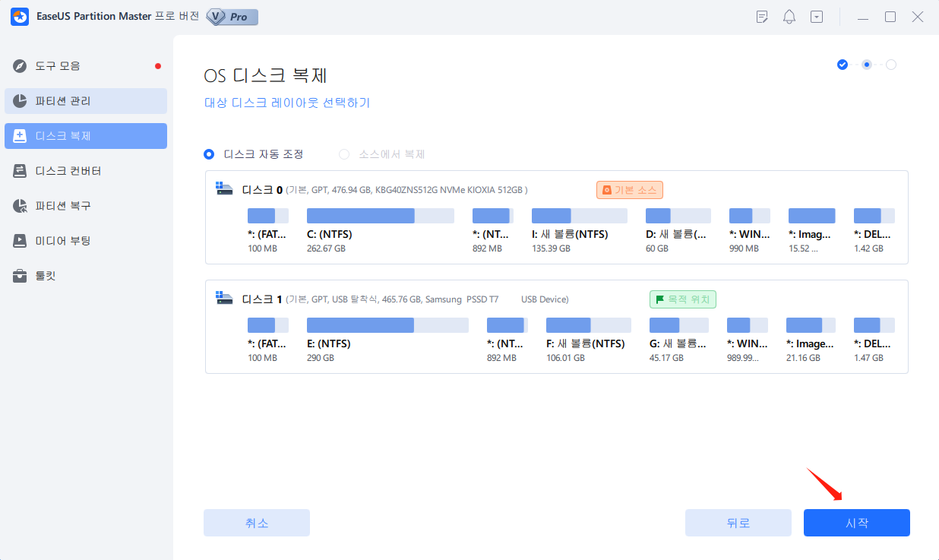Select the C: (NTFS) 262.67 GB partition
The width and height of the screenshot is (939, 560).
pos(381,231)
